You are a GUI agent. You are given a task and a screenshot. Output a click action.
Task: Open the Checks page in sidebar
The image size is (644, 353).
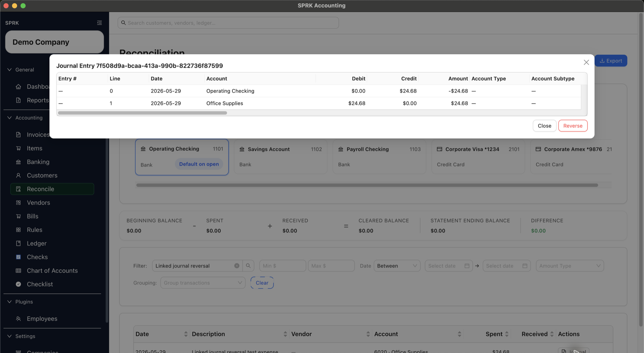point(37,257)
